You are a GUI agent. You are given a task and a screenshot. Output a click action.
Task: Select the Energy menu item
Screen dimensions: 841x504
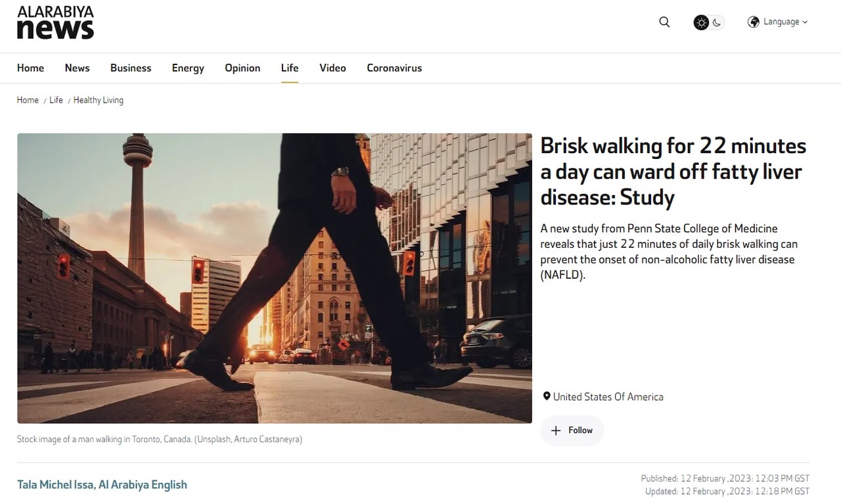[x=188, y=68]
